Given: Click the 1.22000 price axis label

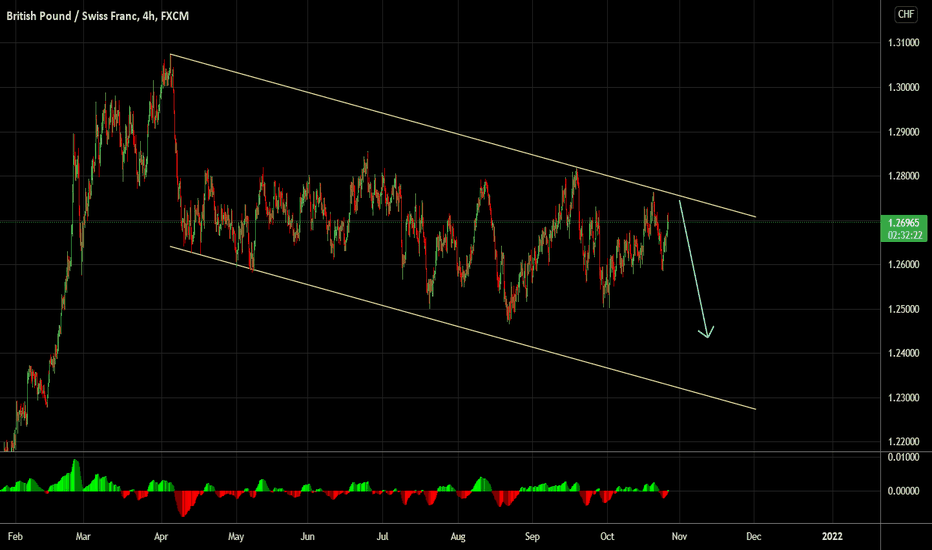Looking at the screenshot, I should point(903,442).
